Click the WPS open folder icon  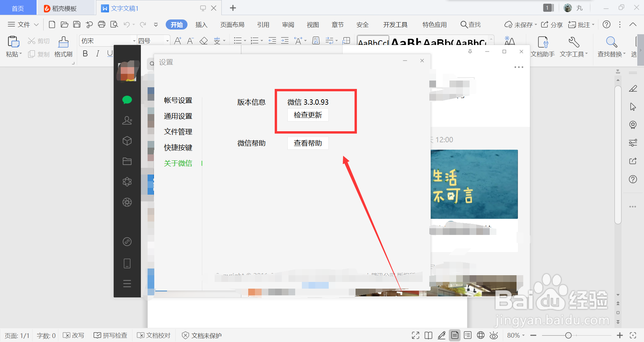coord(64,25)
